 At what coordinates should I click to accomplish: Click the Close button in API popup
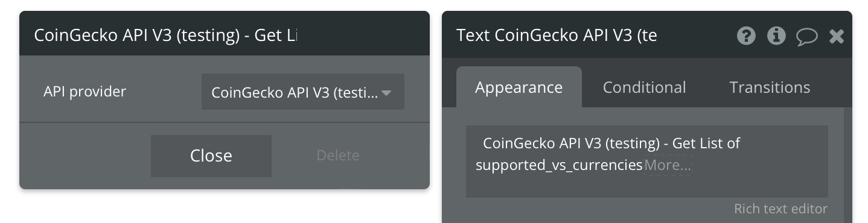click(x=211, y=155)
